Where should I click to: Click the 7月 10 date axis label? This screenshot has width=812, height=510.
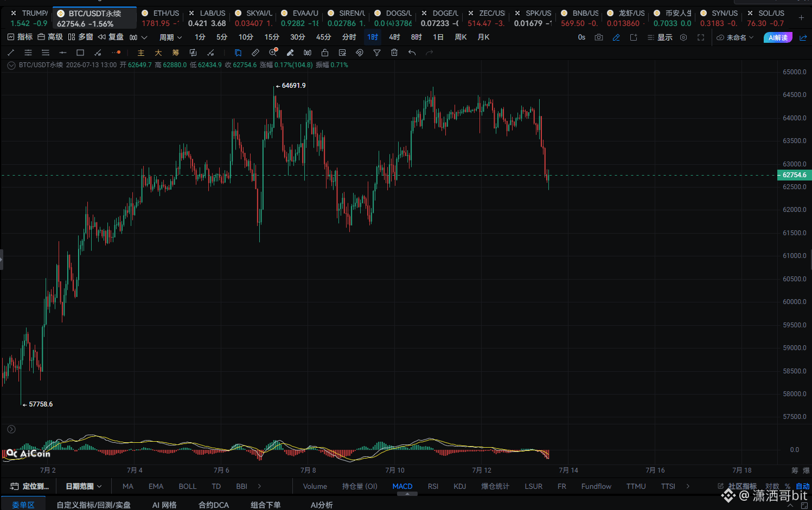click(395, 470)
